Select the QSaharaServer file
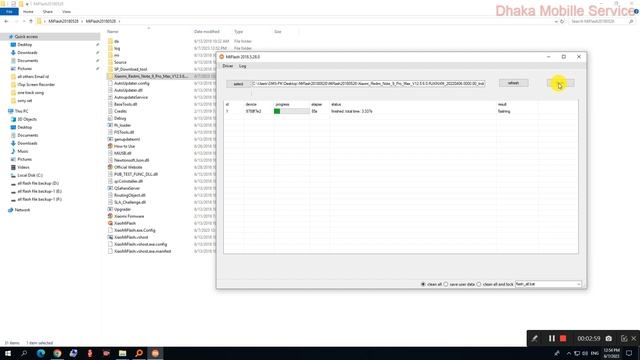 pos(127,188)
